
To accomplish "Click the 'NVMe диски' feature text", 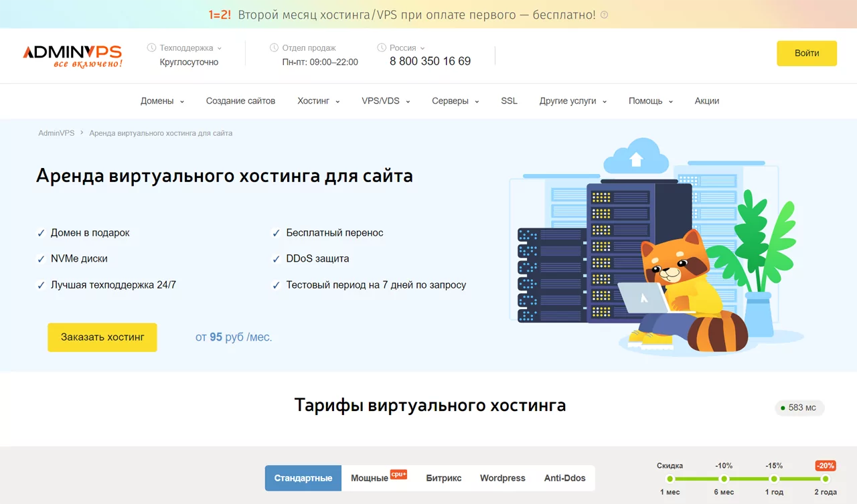I will pos(79,258).
